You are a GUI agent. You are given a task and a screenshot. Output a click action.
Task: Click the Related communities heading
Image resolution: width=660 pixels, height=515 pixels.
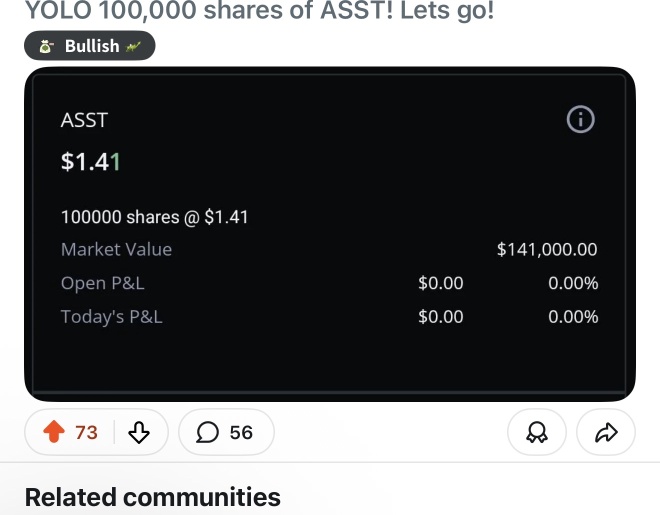152,497
